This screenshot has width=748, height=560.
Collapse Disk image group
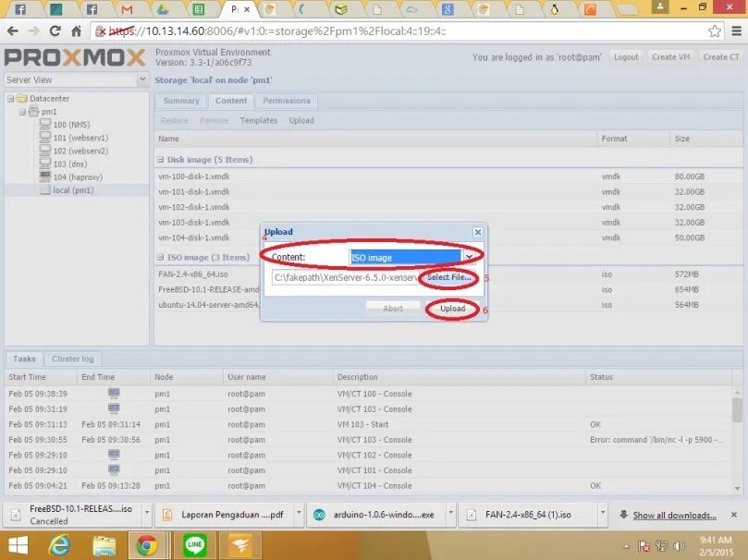161,160
